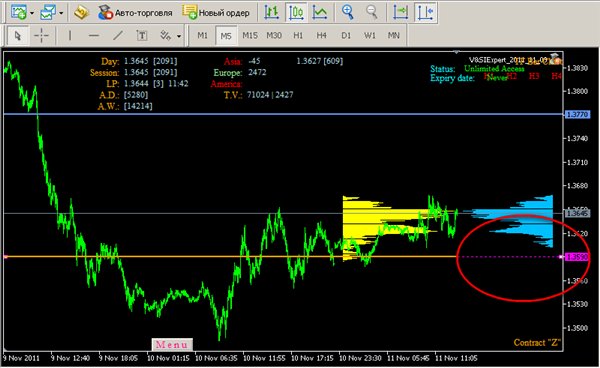Choose the horizontal line drawing tool

(x=94, y=36)
